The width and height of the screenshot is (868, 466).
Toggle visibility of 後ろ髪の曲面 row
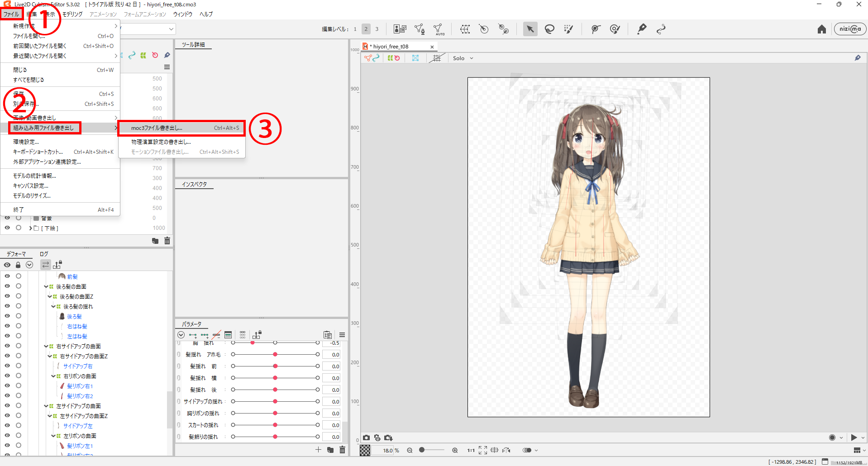click(7, 286)
